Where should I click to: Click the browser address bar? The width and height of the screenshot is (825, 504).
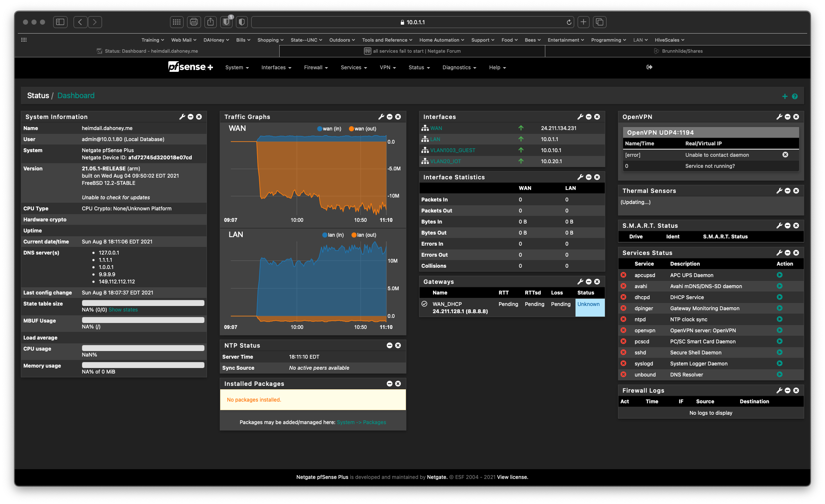412,22
